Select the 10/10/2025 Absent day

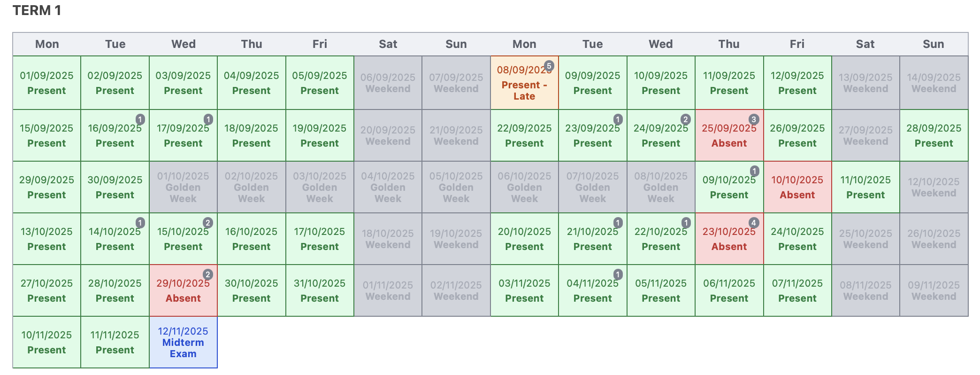point(797,187)
